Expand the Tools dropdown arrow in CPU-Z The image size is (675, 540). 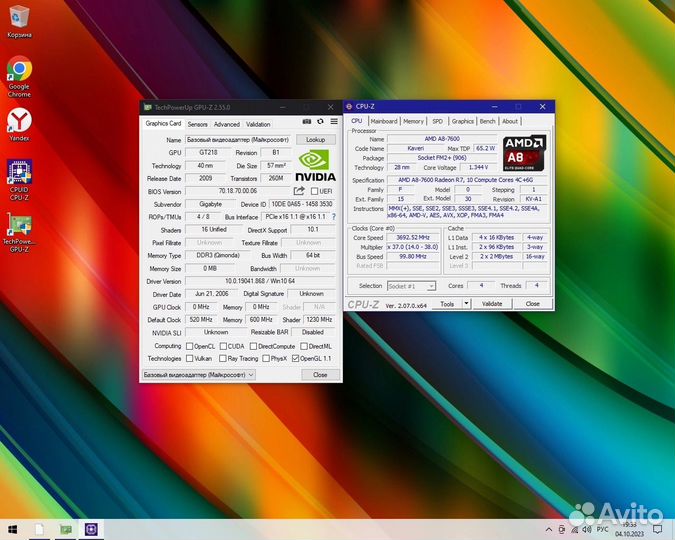click(466, 304)
